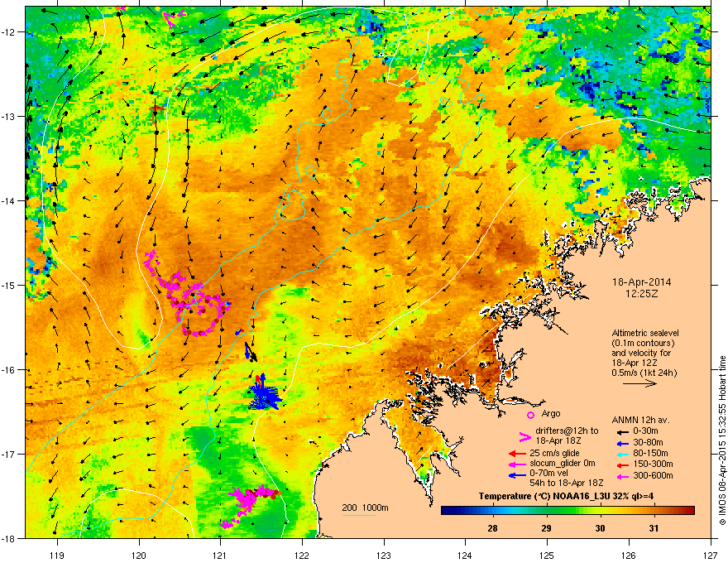Click the black arrow beside 0-30m

click(x=622, y=432)
